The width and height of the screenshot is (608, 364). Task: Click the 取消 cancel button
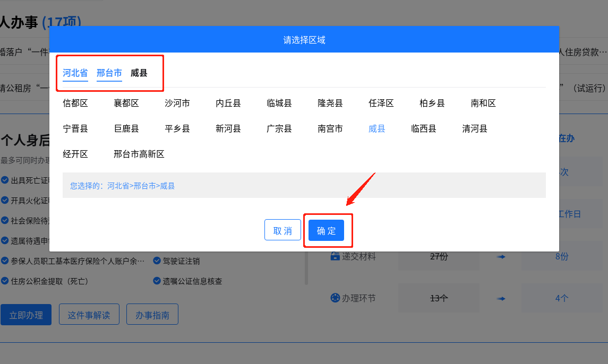pyautogui.click(x=282, y=230)
